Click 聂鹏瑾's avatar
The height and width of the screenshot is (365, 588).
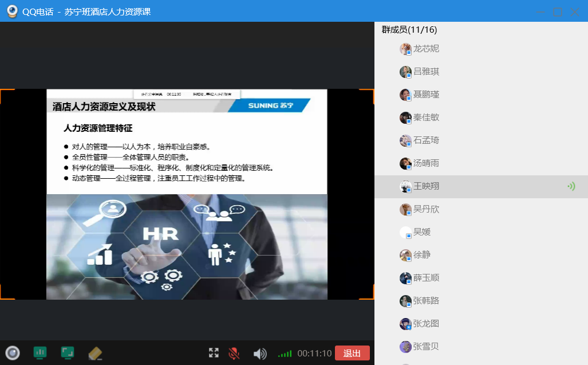pyautogui.click(x=405, y=95)
